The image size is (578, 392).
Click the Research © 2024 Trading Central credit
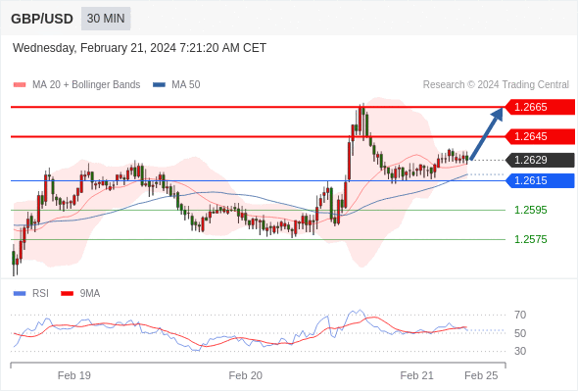(x=496, y=85)
